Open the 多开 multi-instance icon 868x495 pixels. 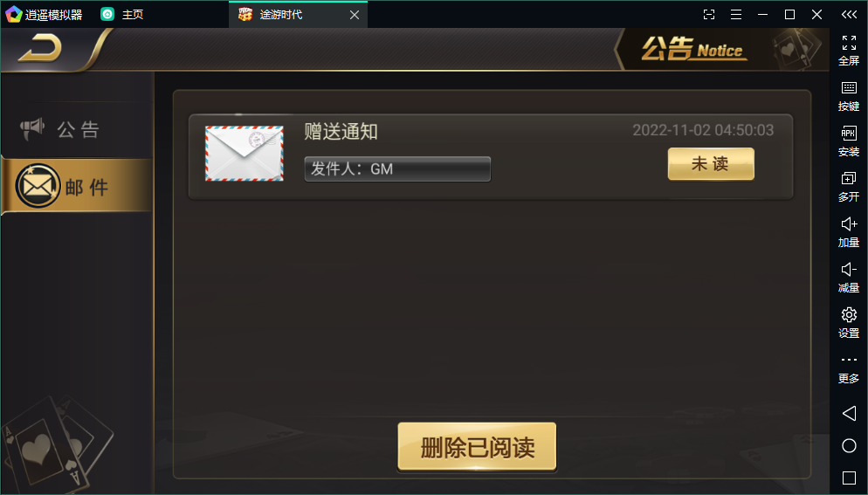click(849, 187)
